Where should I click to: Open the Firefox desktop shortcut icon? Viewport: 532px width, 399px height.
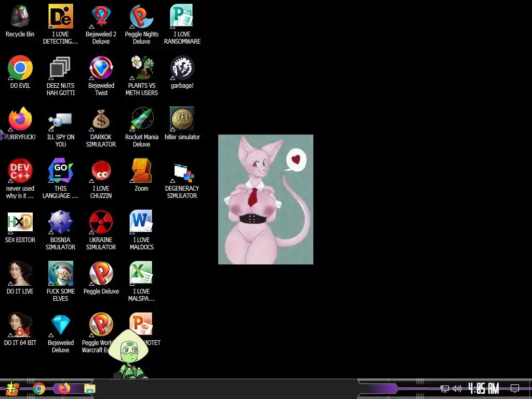coord(20,119)
